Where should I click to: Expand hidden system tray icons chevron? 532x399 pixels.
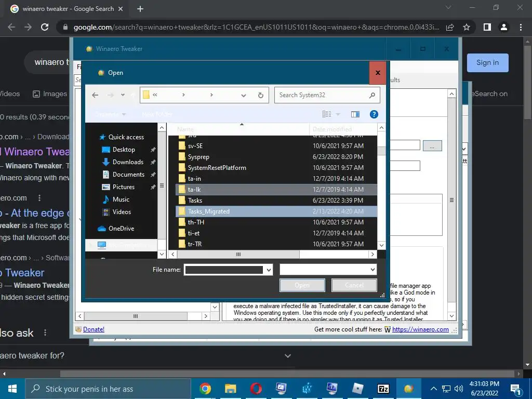(x=434, y=389)
